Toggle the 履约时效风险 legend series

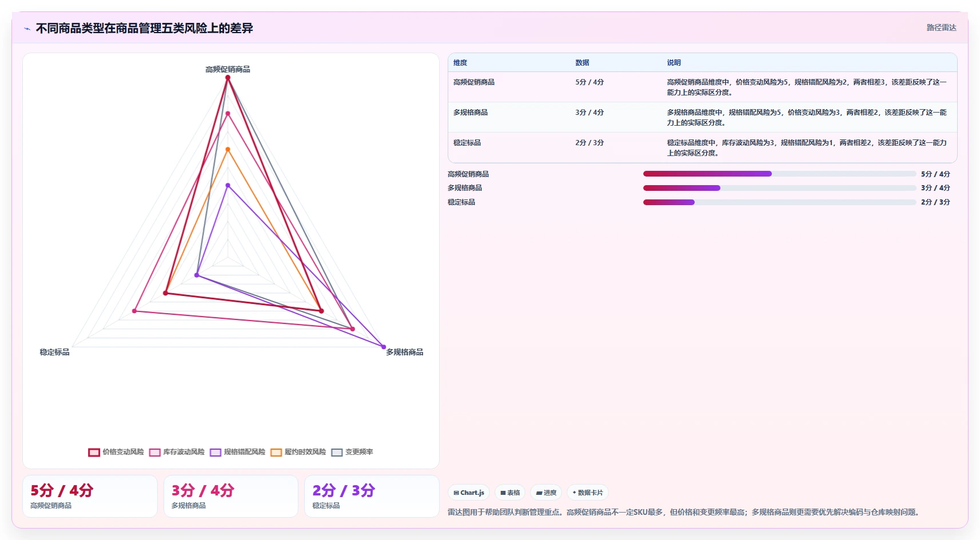click(x=298, y=452)
